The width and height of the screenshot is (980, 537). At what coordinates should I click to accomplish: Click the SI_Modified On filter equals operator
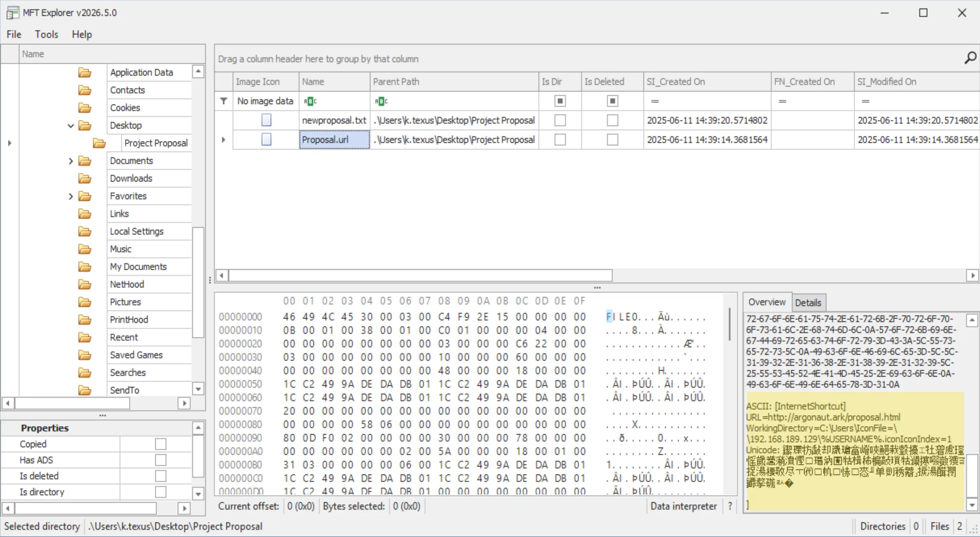865,101
